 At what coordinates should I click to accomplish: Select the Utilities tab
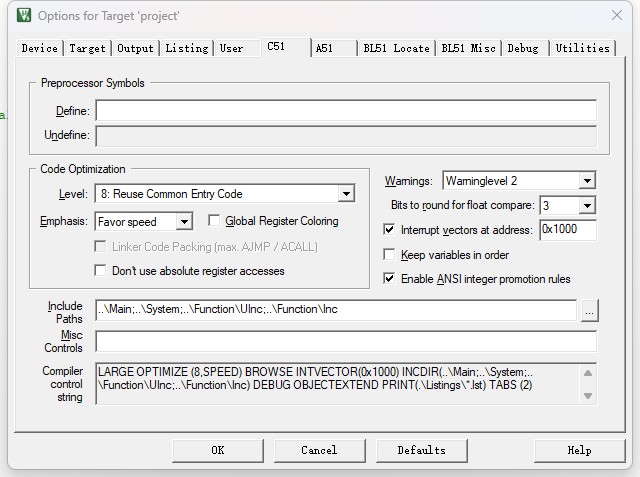pos(582,48)
